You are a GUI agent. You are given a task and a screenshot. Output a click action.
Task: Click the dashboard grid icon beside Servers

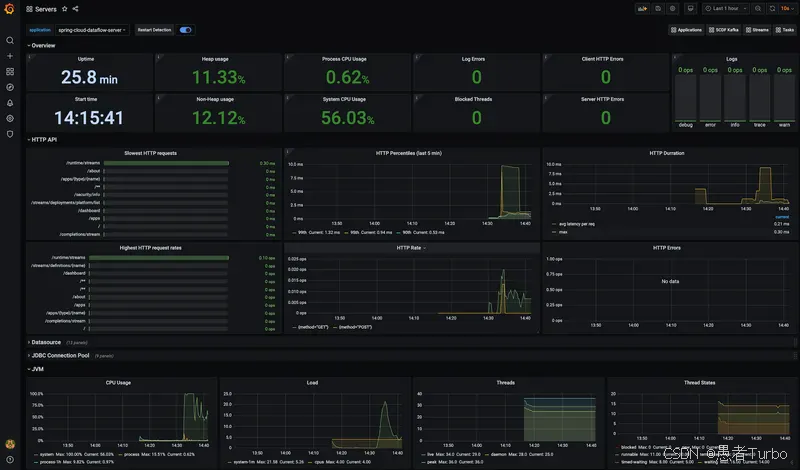(x=29, y=9)
